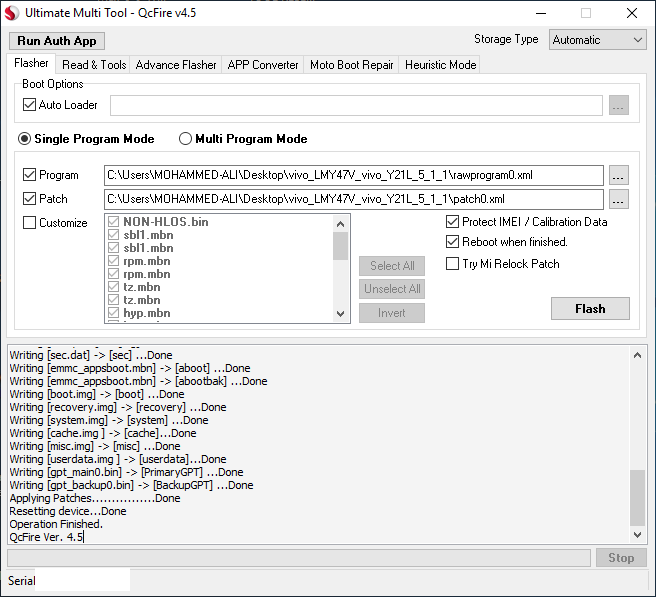Uncheck the Patch checkbox
Screen dimensions: 656x597
click(x=29, y=199)
